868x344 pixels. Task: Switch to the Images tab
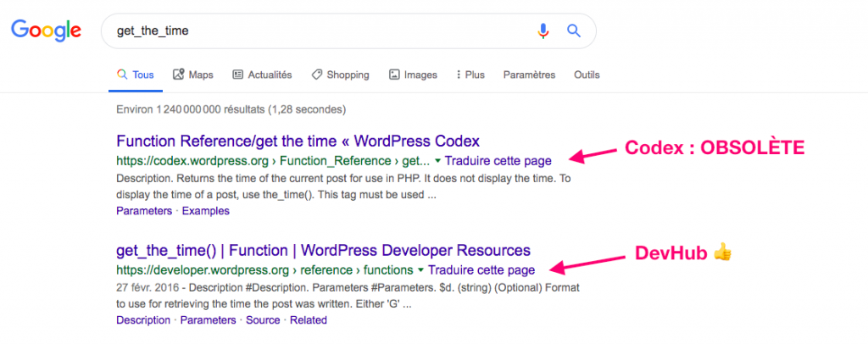tap(413, 75)
